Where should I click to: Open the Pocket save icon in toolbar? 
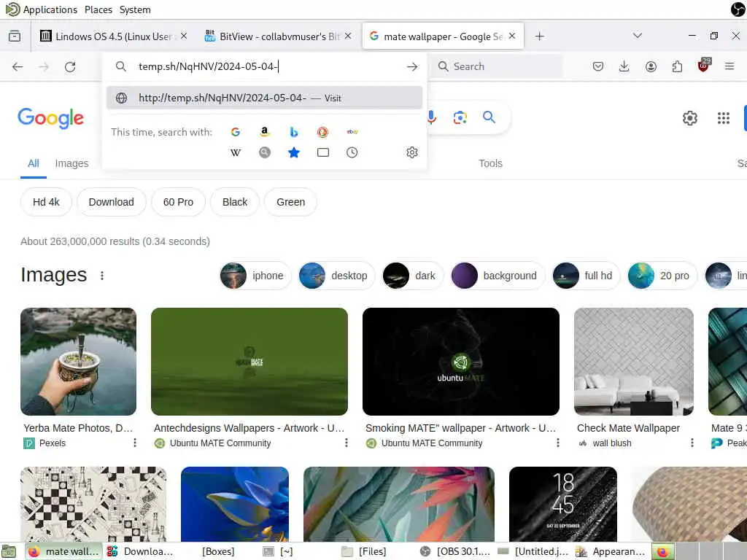point(598,66)
